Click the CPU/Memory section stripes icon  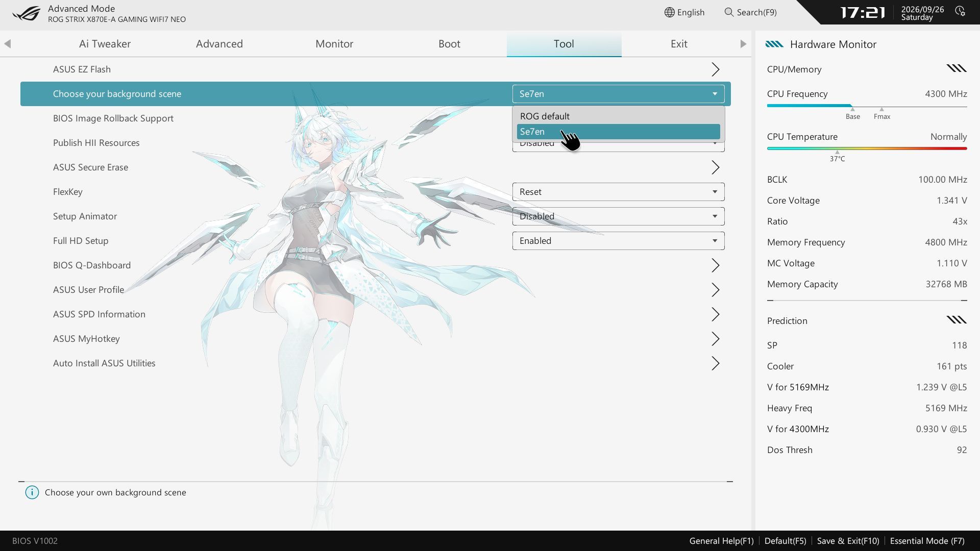pos(957,68)
